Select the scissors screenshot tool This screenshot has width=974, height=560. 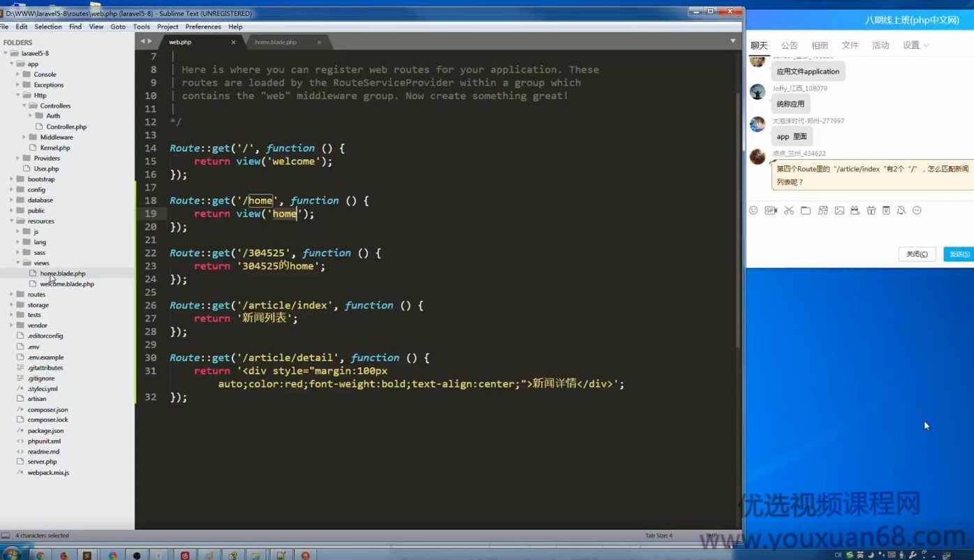pyautogui.click(x=789, y=210)
